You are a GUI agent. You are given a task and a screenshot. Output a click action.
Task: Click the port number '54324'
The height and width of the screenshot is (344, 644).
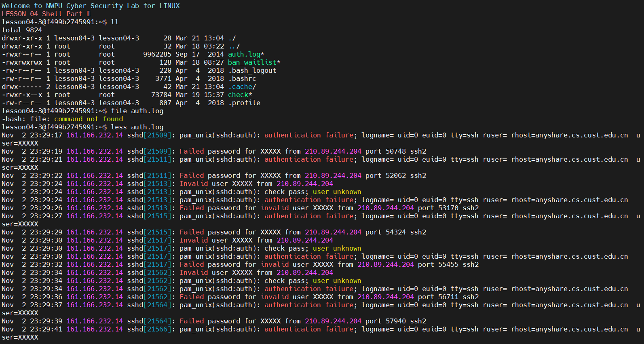(x=396, y=232)
